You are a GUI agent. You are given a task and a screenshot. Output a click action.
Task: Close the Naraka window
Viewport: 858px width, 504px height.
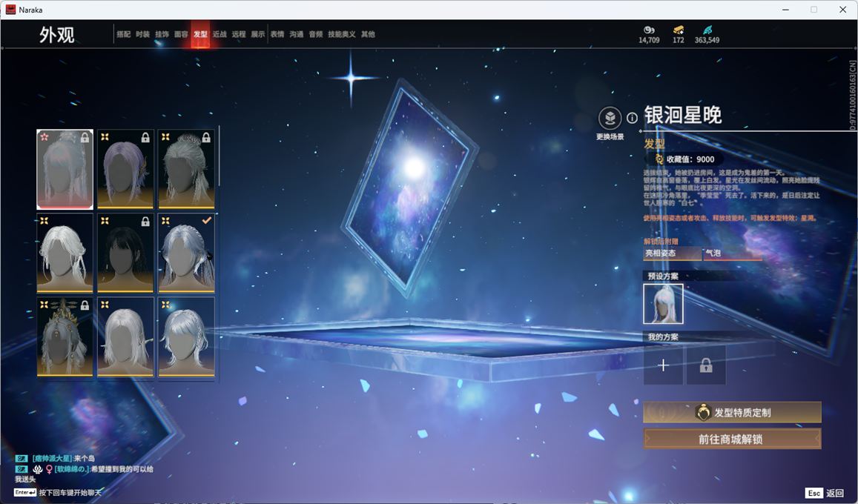842,10
